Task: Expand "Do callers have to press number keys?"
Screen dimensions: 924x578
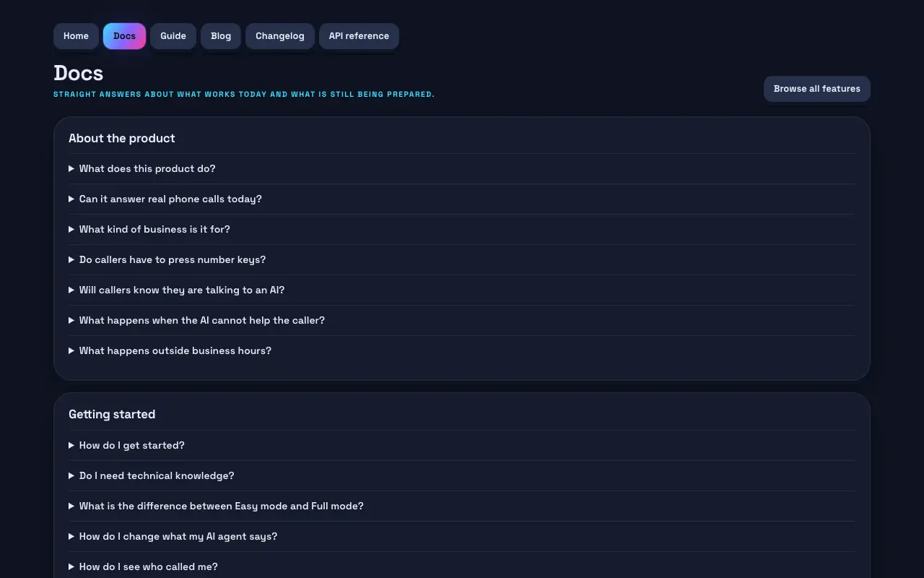Action: point(461,260)
